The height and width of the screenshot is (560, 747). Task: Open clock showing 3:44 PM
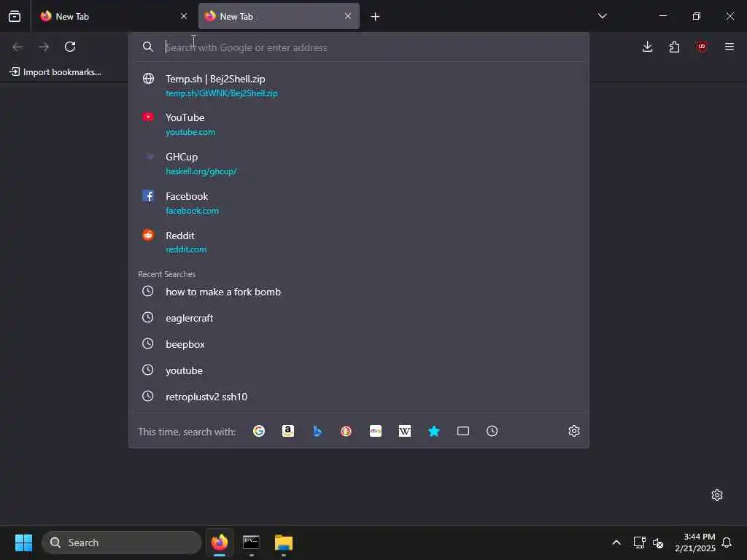pyautogui.click(x=695, y=542)
